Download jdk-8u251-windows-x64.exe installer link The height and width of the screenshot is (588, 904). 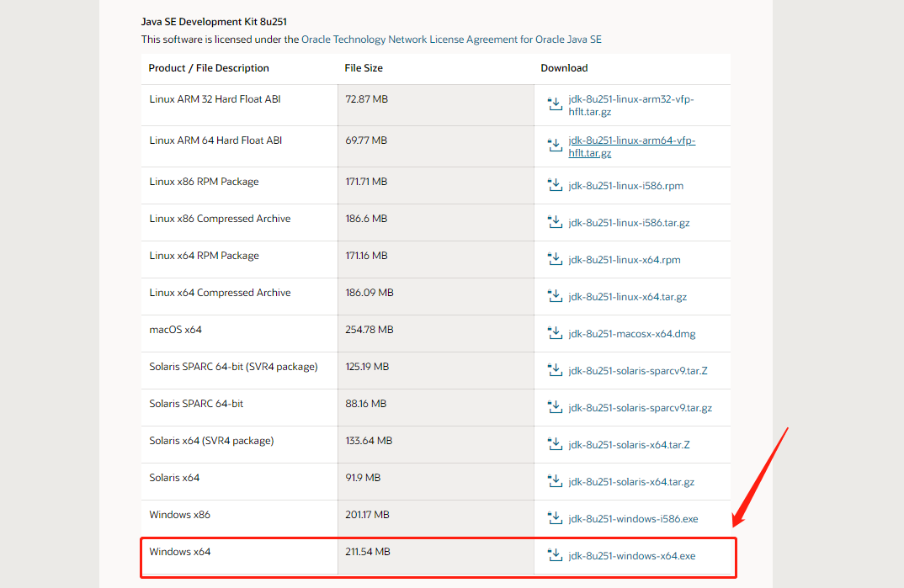pyautogui.click(x=632, y=556)
